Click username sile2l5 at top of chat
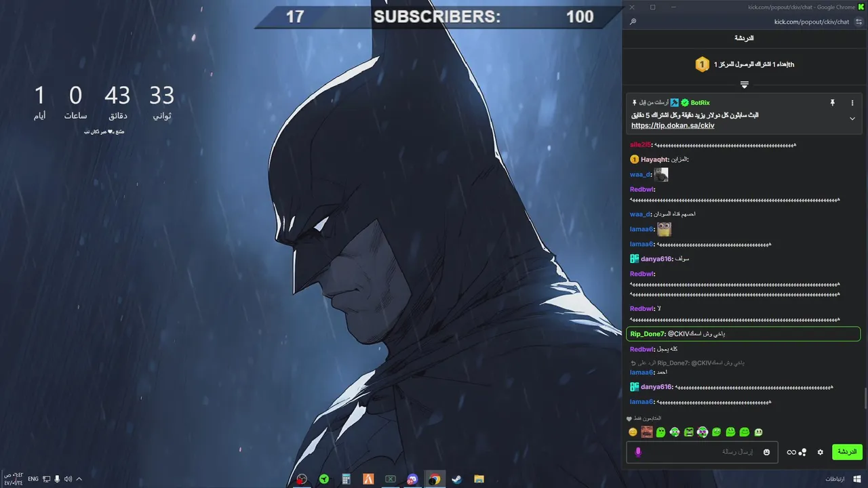Screen dimensions: 868x488 pyautogui.click(x=640, y=145)
